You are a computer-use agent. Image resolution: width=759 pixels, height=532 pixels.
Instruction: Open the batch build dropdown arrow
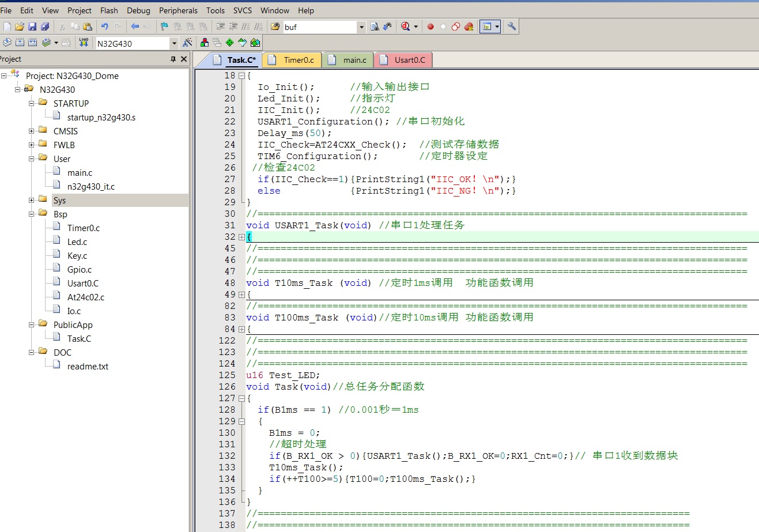pyautogui.click(x=56, y=43)
